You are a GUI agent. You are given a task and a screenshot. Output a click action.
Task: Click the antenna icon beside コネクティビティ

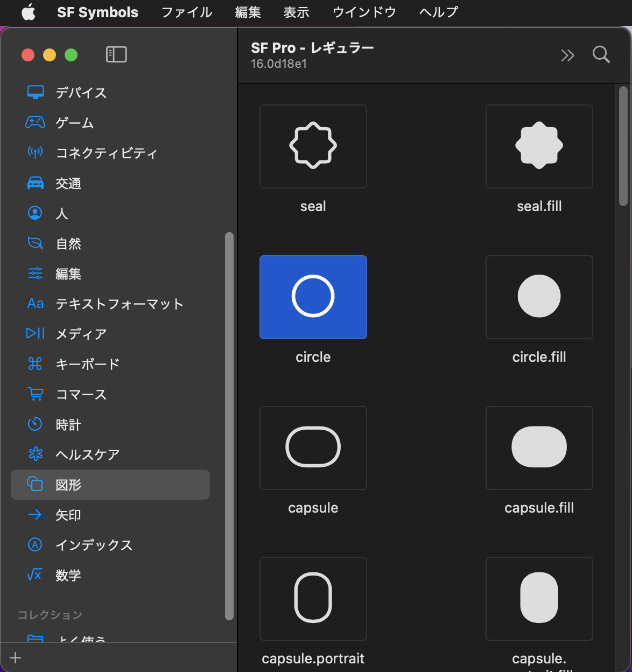point(36,152)
